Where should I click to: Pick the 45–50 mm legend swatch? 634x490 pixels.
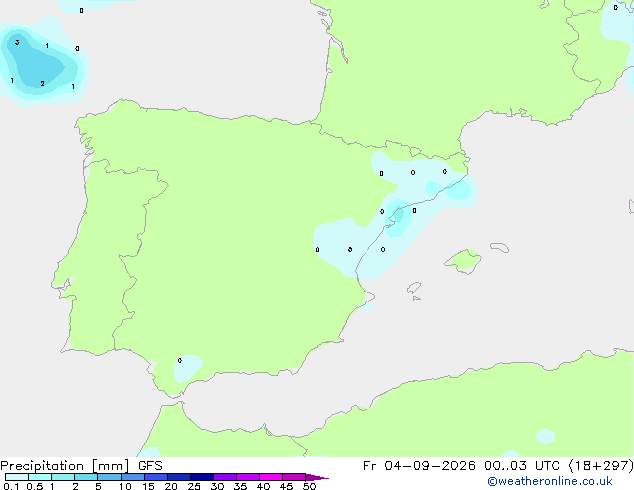(x=294, y=477)
